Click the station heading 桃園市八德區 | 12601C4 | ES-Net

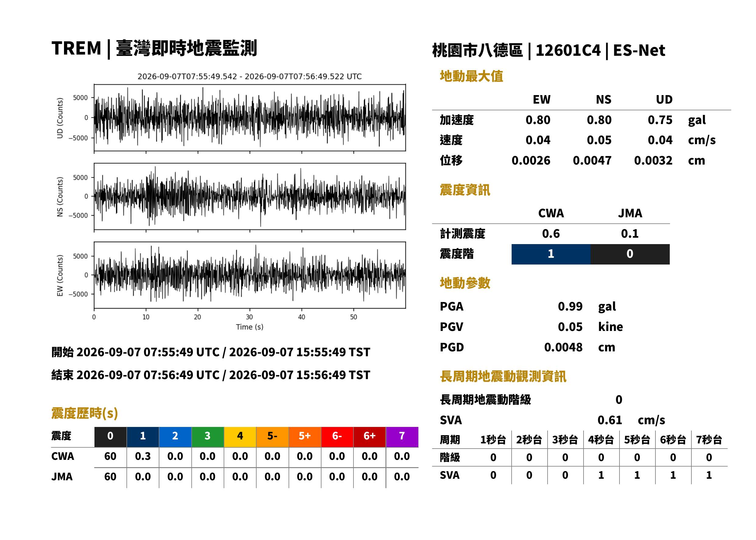(x=548, y=51)
